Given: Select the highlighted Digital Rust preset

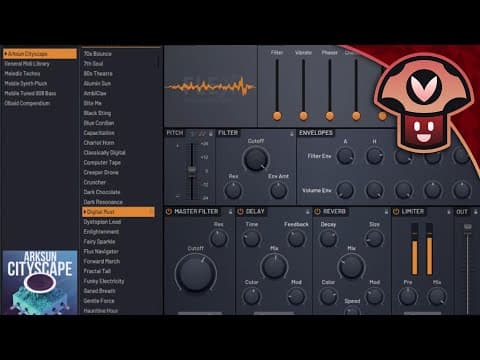Looking at the screenshot, I should point(118,212).
